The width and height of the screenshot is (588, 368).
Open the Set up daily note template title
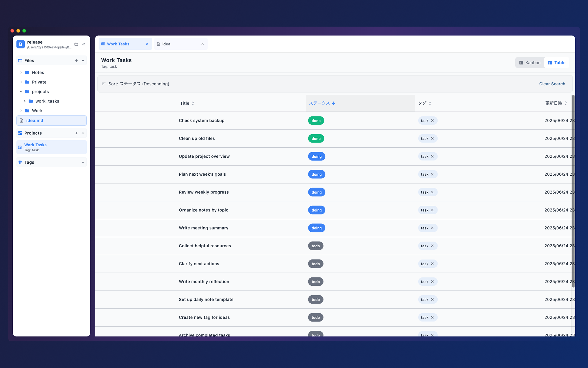(x=206, y=299)
